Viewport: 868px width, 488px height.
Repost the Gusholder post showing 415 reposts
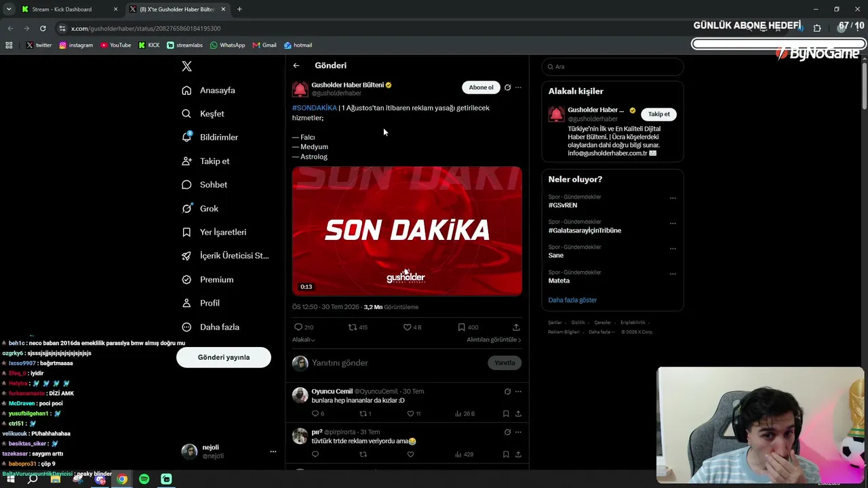click(x=352, y=327)
